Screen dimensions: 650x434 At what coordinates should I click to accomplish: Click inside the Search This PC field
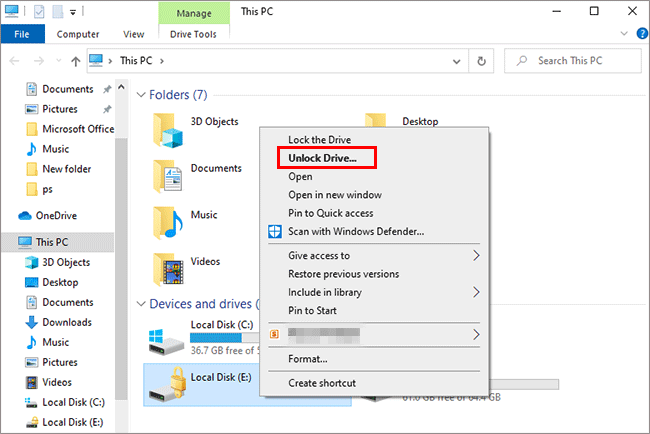coord(572,61)
